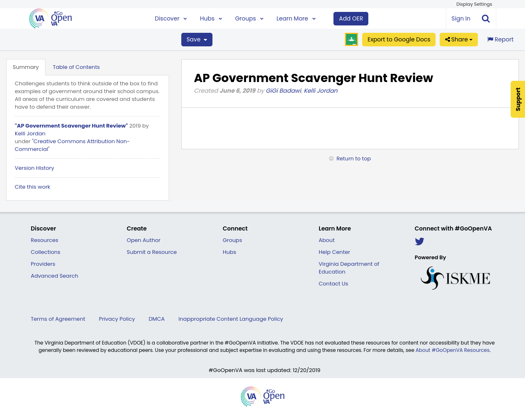Share resource to Google Classroom
This screenshot has height=420, width=525.
(351, 39)
